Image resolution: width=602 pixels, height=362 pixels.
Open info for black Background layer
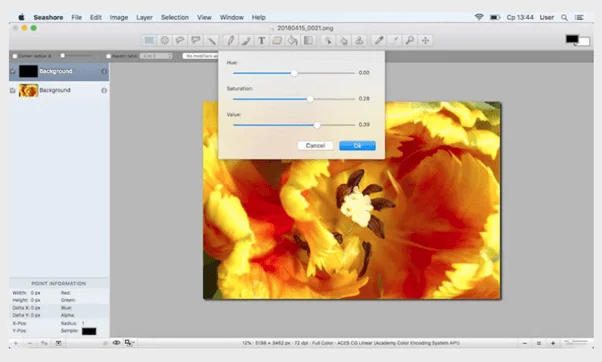point(104,71)
